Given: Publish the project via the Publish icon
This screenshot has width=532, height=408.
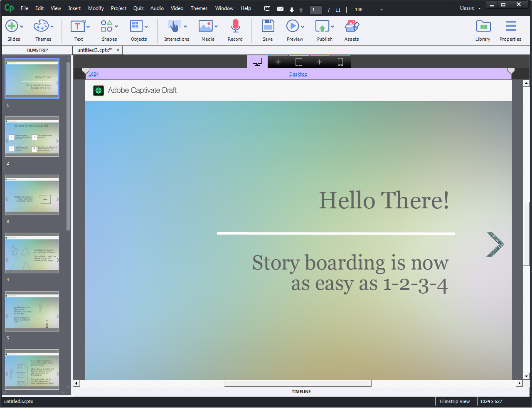Looking at the screenshot, I should tap(323, 27).
